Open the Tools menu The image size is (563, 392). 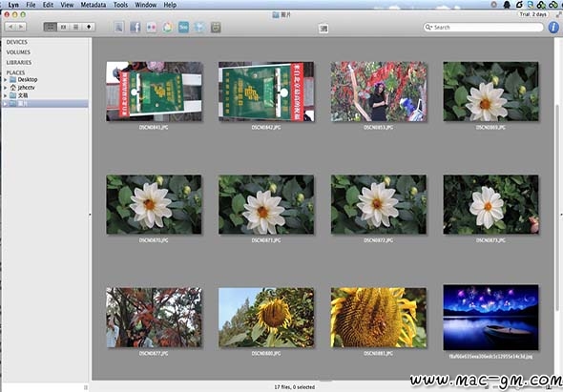[x=120, y=5]
